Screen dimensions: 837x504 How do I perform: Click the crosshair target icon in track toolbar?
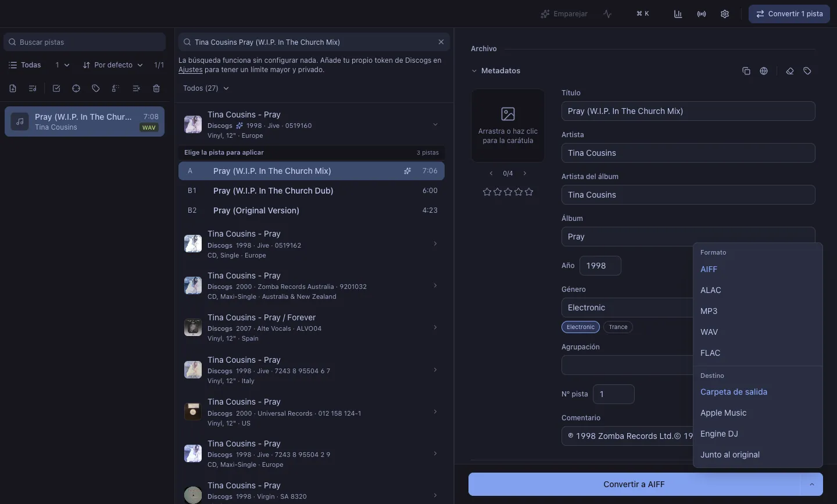(76, 88)
